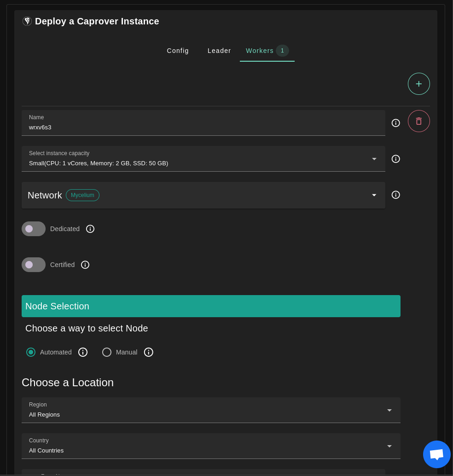Switch to the Leader tab
453x476 pixels.
point(219,51)
